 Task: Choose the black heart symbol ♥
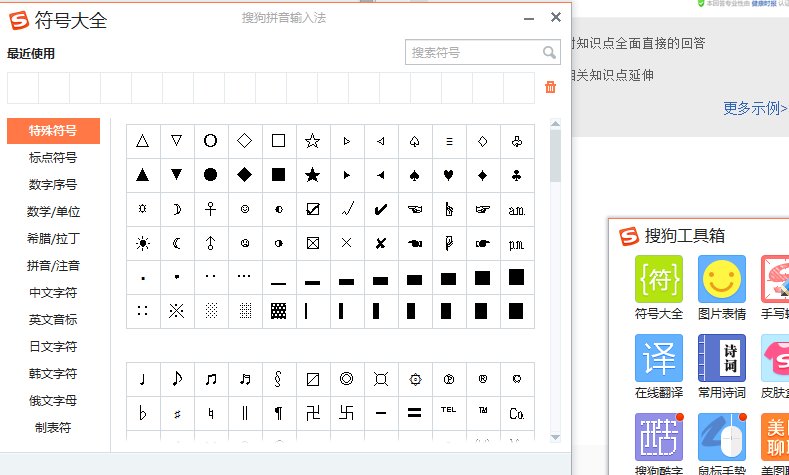[448, 175]
